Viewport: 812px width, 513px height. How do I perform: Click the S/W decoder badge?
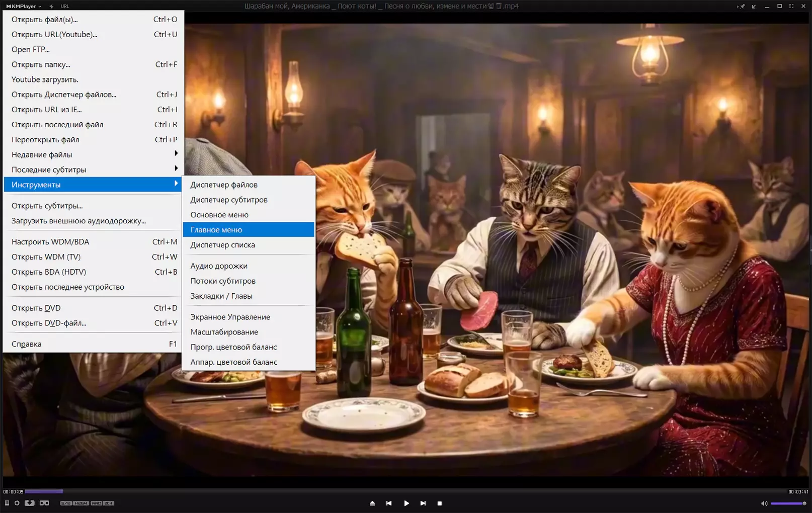[x=66, y=503]
